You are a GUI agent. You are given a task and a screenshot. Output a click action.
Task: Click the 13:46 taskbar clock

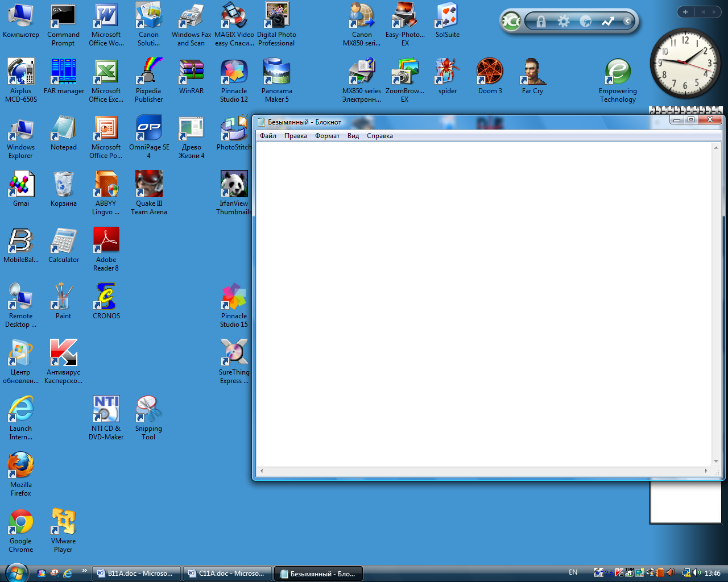(713, 573)
